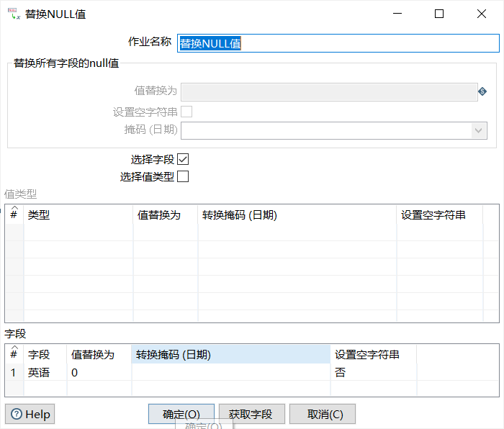Screen dimensions: 504x429
Task: Click the disabled 值替换为 input field
Action: pos(329,92)
